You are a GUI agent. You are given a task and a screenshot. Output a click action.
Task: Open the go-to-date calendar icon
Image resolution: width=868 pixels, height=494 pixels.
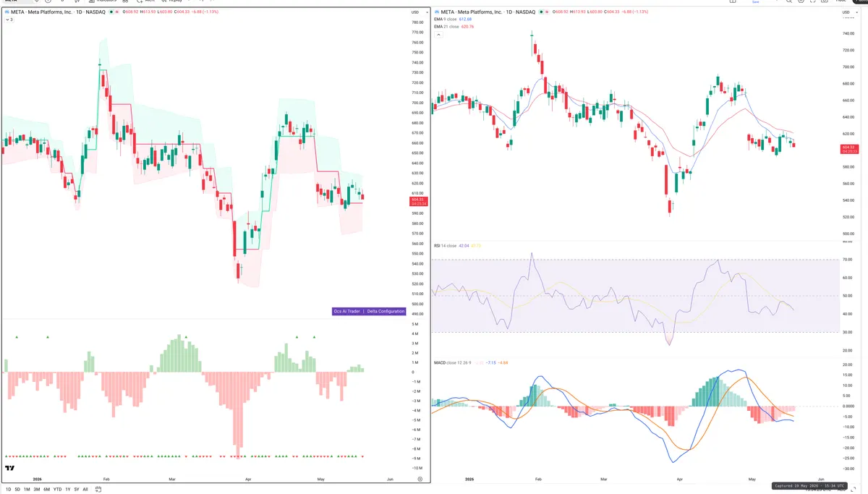pos(98,490)
